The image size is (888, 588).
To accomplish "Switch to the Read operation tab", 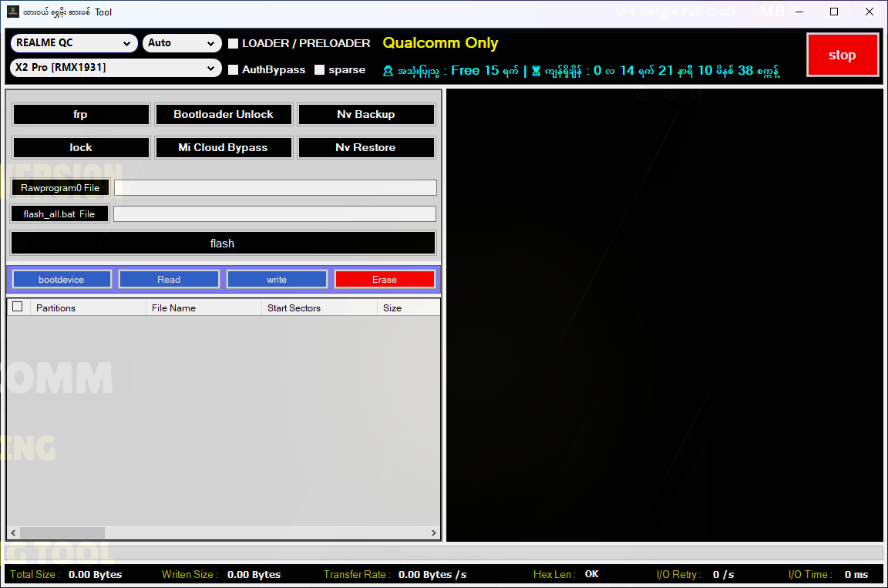I will click(x=169, y=278).
